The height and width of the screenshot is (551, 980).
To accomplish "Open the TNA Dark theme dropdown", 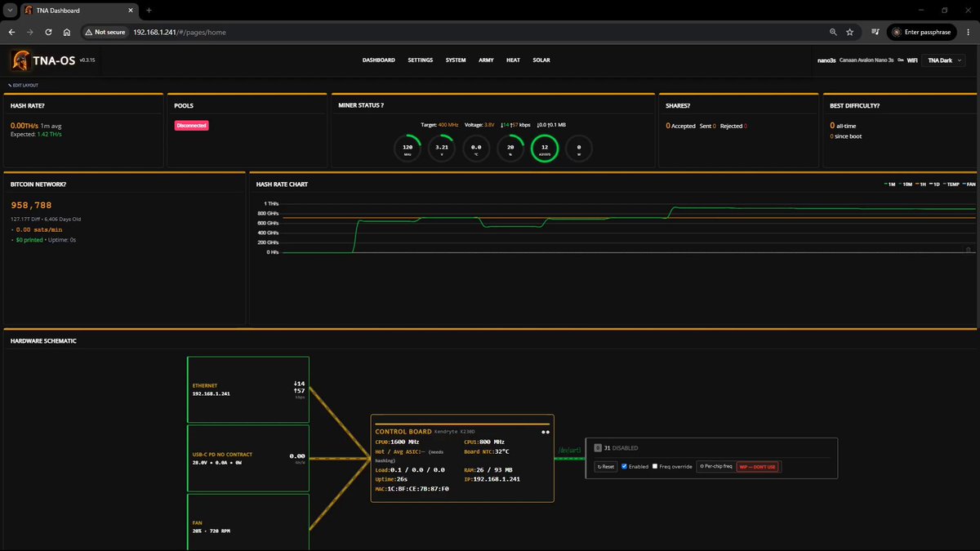I will pyautogui.click(x=945, y=60).
